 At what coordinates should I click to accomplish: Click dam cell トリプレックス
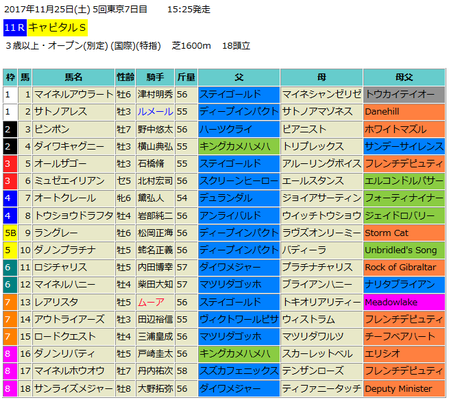tap(321, 146)
